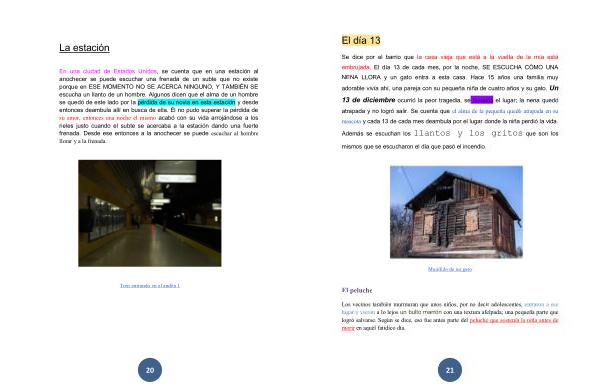Click the "La estación" underlined heading
This screenshot has height=388, width=600.
tap(84, 48)
